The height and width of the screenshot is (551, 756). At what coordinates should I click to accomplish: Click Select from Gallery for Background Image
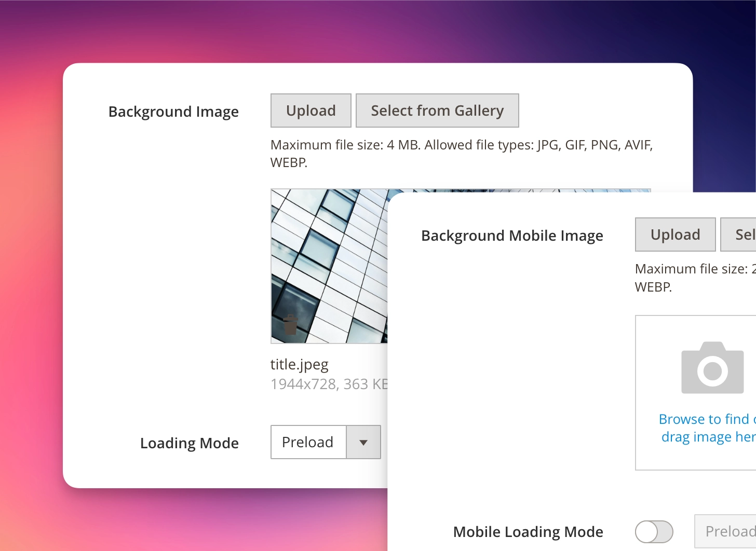[437, 111]
